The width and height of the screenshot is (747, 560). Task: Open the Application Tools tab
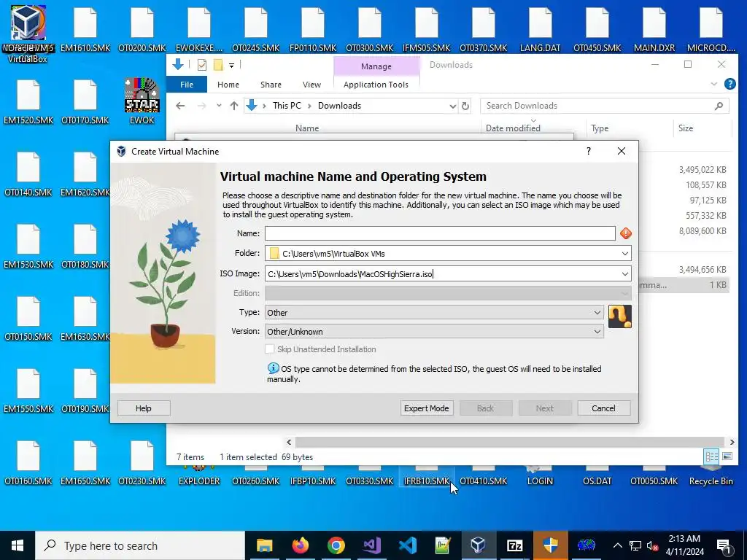(x=376, y=85)
